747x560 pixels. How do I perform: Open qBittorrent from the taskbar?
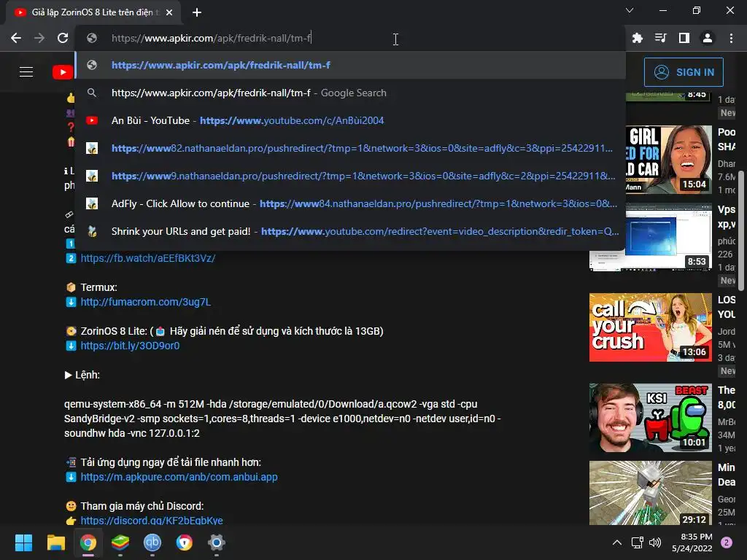152,542
